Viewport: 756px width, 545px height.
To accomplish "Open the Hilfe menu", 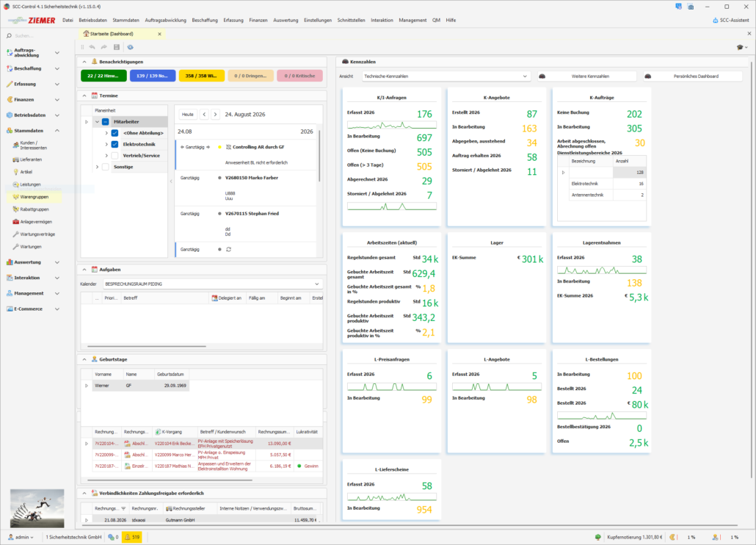I will tap(451, 21).
